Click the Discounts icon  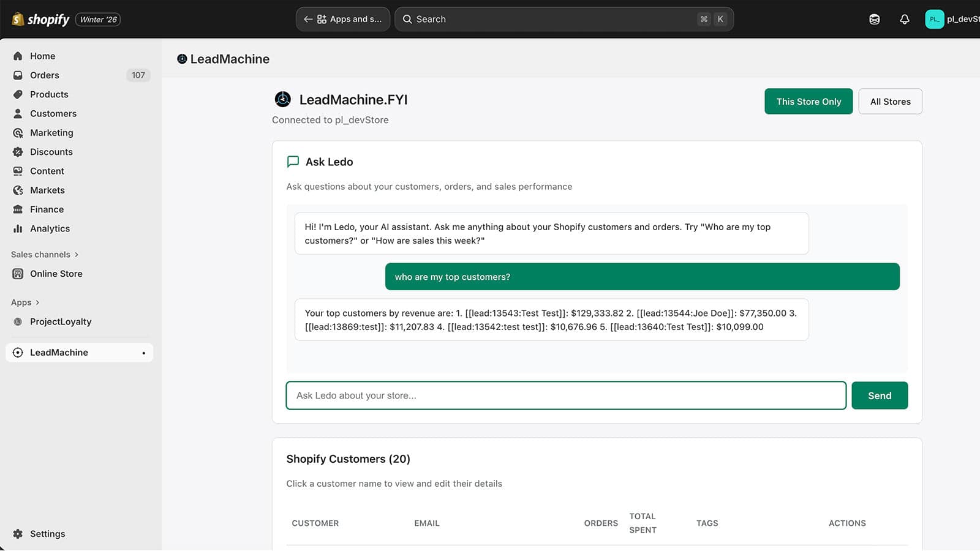pyautogui.click(x=18, y=152)
